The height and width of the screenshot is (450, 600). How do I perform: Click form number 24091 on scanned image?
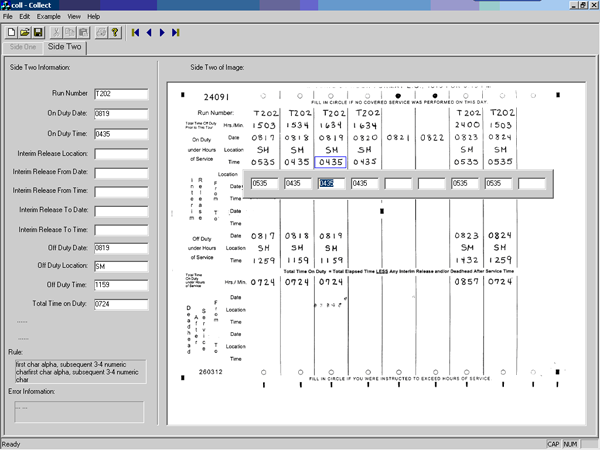pyautogui.click(x=216, y=97)
